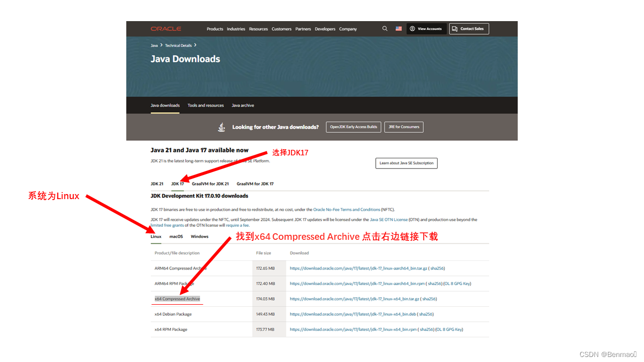Download jdk-17_linux-aarch64_bin.rpm link
The image size is (644, 362).
coord(357,284)
